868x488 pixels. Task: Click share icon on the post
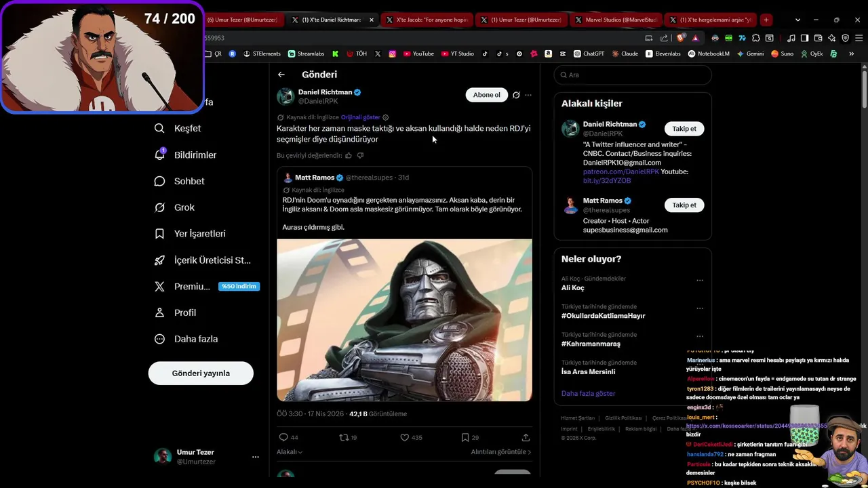526,437
